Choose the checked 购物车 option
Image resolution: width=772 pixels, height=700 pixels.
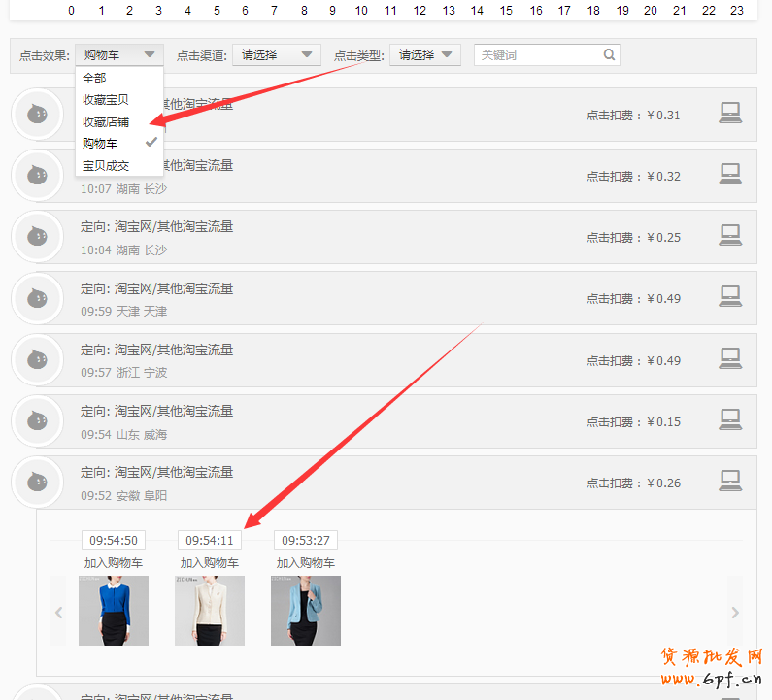119,144
